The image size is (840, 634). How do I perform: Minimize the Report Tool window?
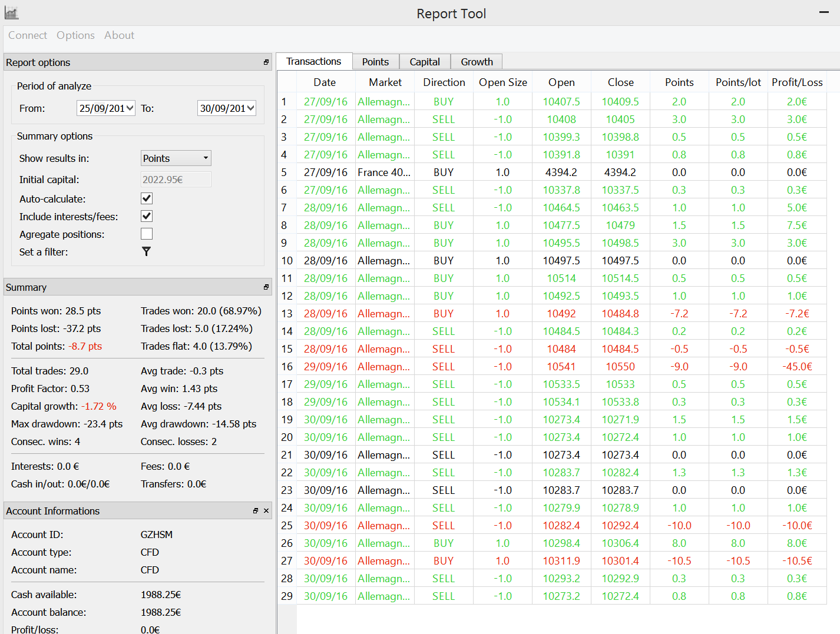pos(824,12)
